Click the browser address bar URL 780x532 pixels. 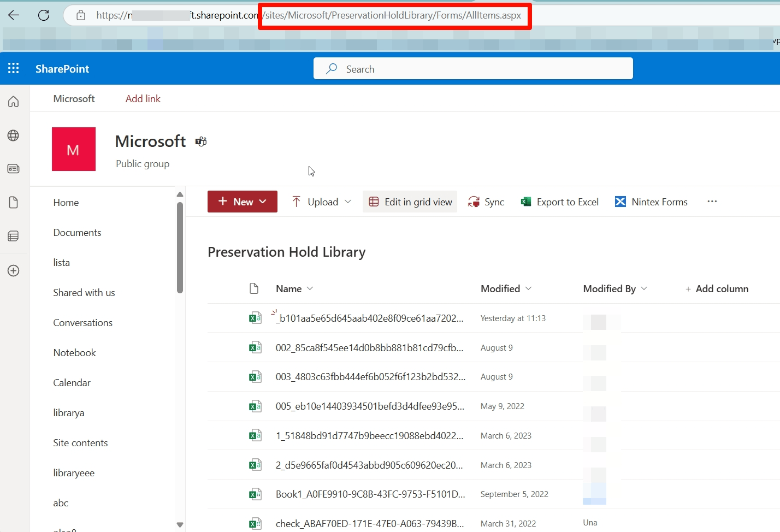[309, 15]
